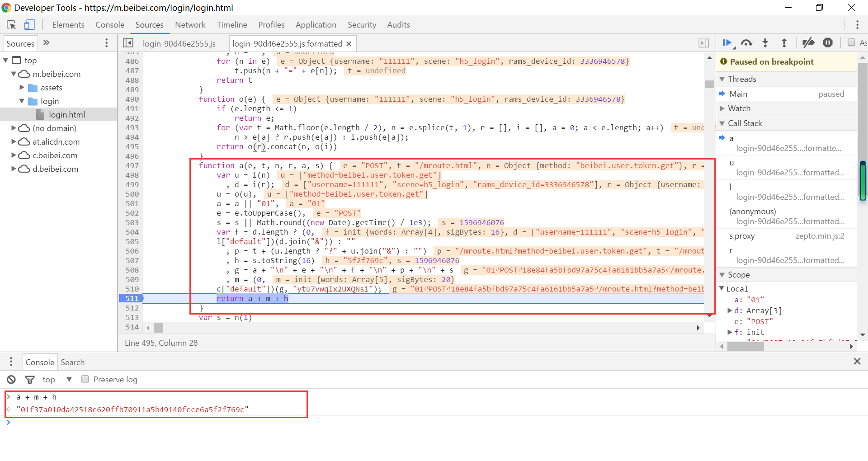Viewport: 868px width, 461px height.
Task: Open the console filter icon
Action: click(x=30, y=380)
